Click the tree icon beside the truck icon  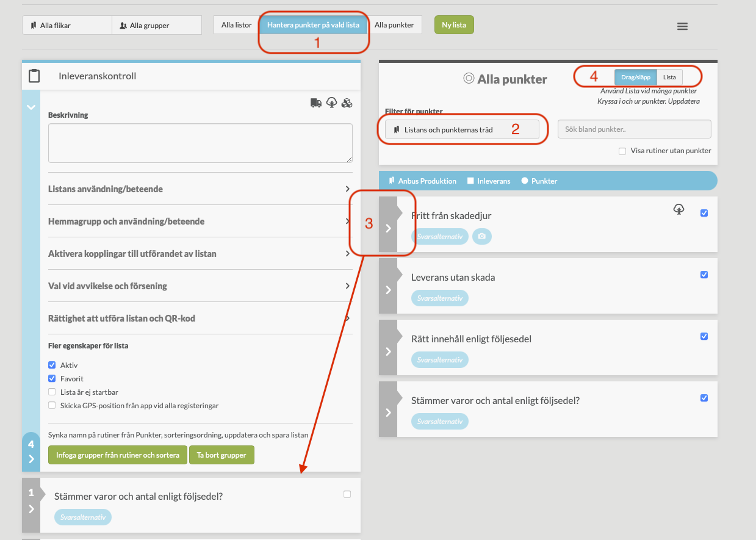tap(331, 103)
